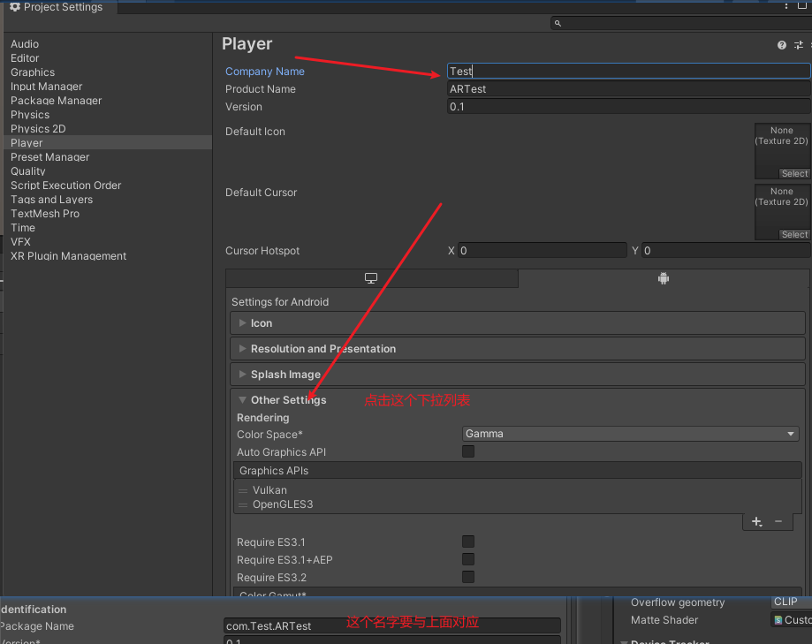This screenshot has height=644, width=812.
Task: Click the Version input field
Action: [x=629, y=107]
